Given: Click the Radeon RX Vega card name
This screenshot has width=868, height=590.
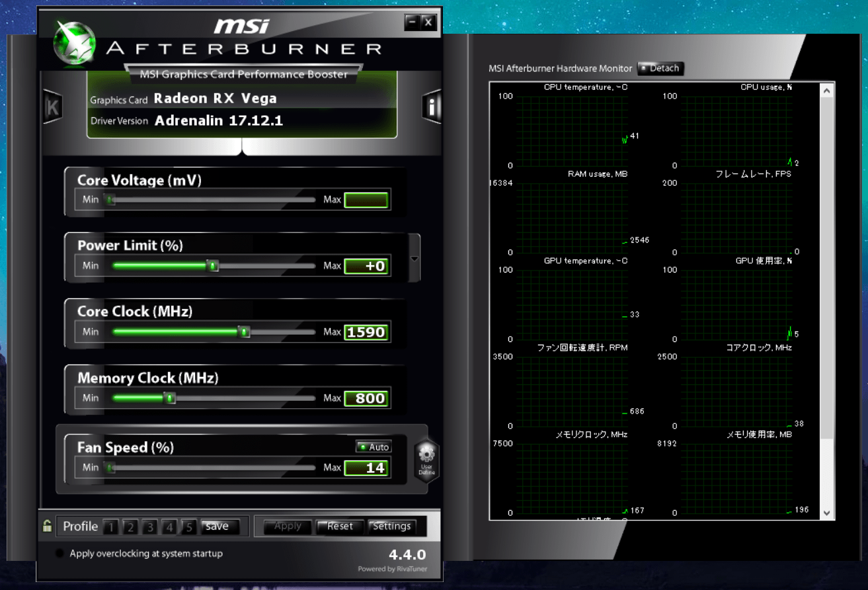Looking at the screenshot, I should coord(215,99).
